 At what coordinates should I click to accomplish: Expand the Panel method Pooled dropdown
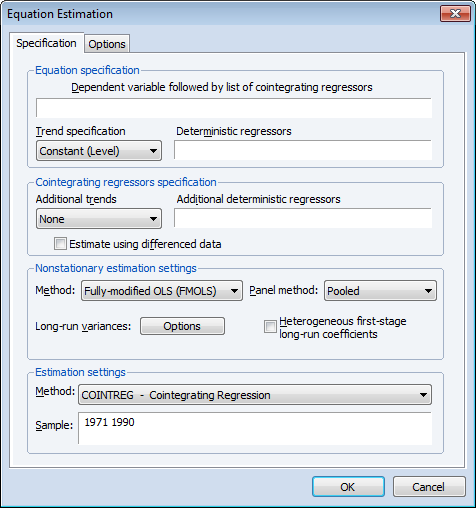point(380,291)
